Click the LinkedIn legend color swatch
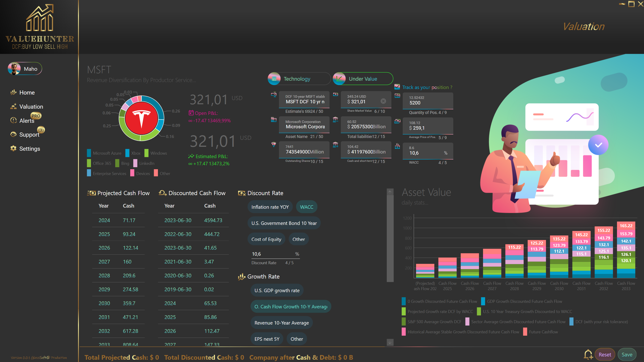The height and width of the screenshot is (362, 644). (x=135, y=163)
